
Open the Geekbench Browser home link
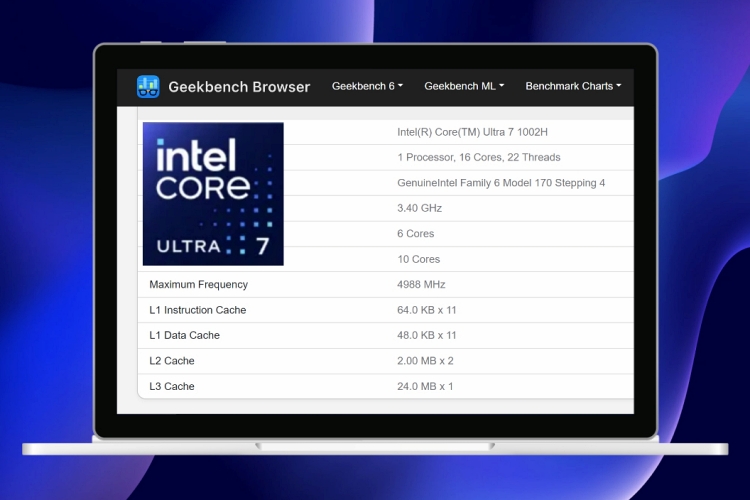(239, 87)
